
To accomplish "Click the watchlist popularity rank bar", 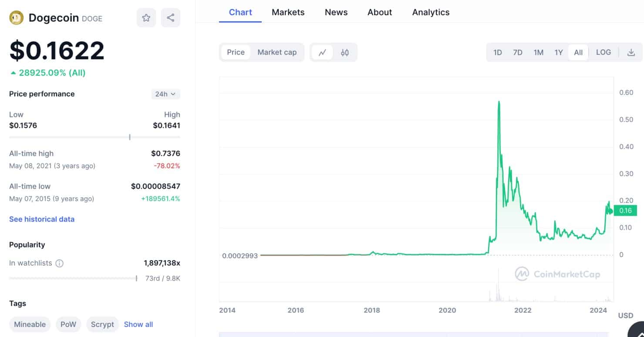I will pos(73,278).
